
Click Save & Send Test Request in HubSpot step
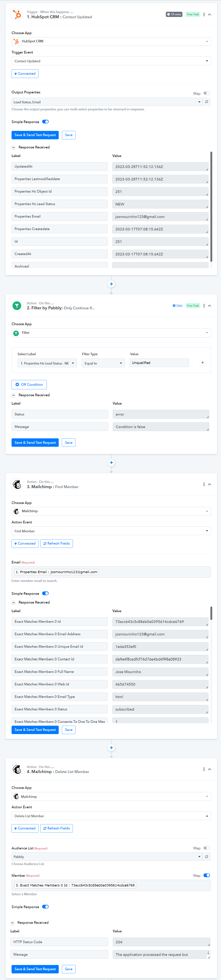[x=35, y=135]
